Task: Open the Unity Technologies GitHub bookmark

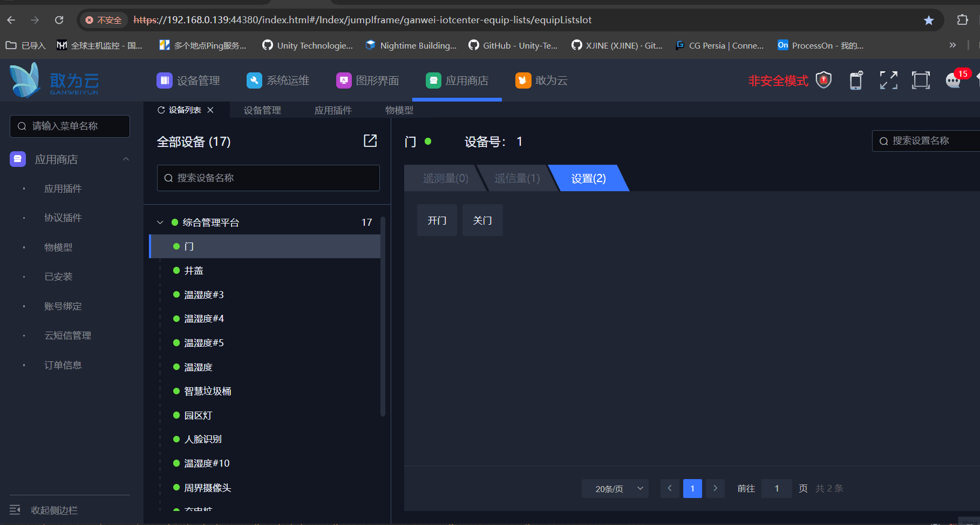Action: [x=308, y=45]
